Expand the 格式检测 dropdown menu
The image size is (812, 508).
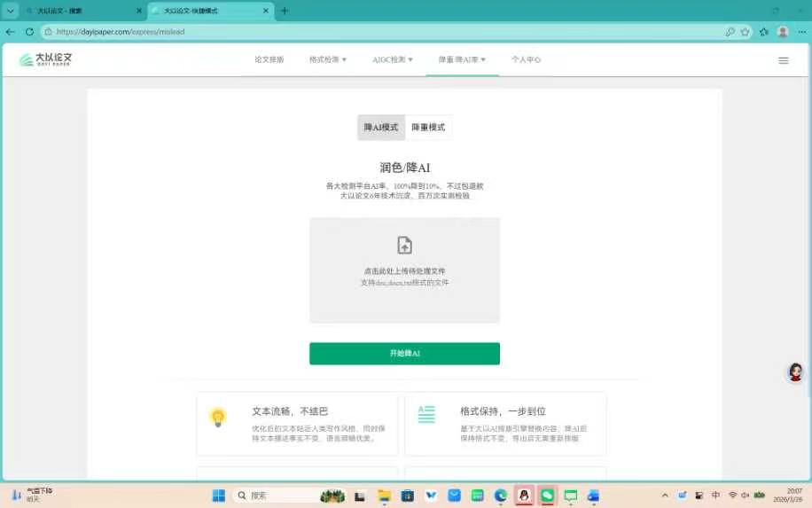[328, 60]
